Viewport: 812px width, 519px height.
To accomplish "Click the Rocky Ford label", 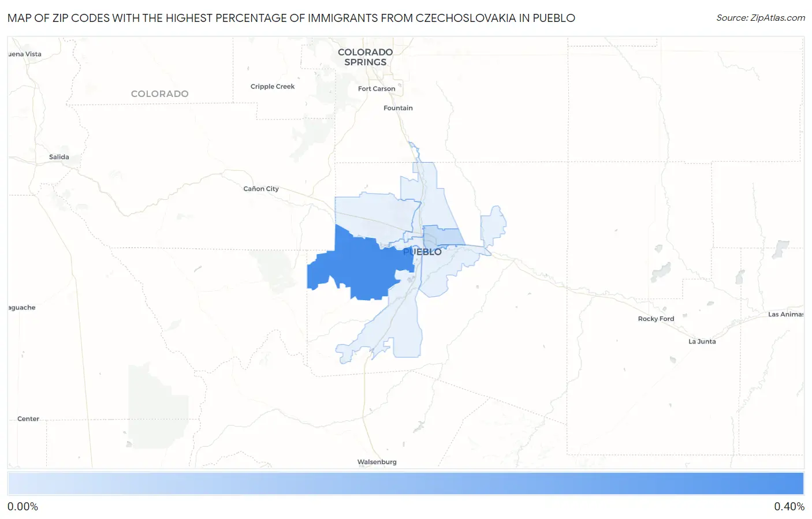I will (x=656, y=319).
